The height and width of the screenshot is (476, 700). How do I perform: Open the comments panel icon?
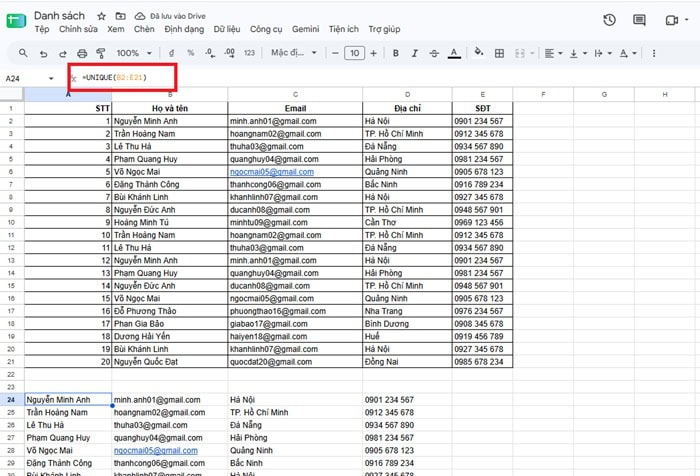click(x=639, y=20)
